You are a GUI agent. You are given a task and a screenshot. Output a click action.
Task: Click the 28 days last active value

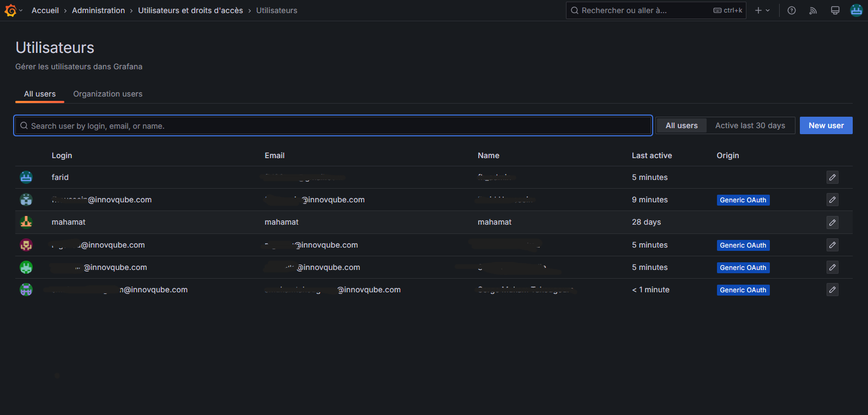646,222
